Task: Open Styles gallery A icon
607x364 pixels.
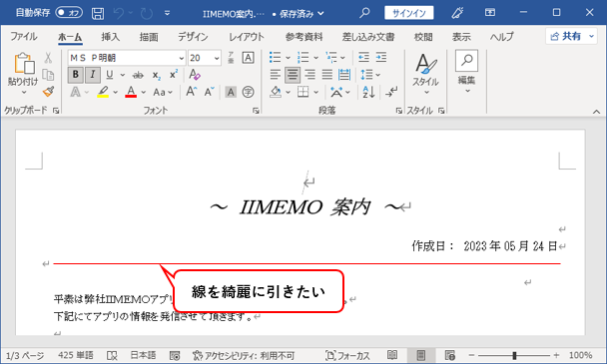Action: [x=426, y=63]
